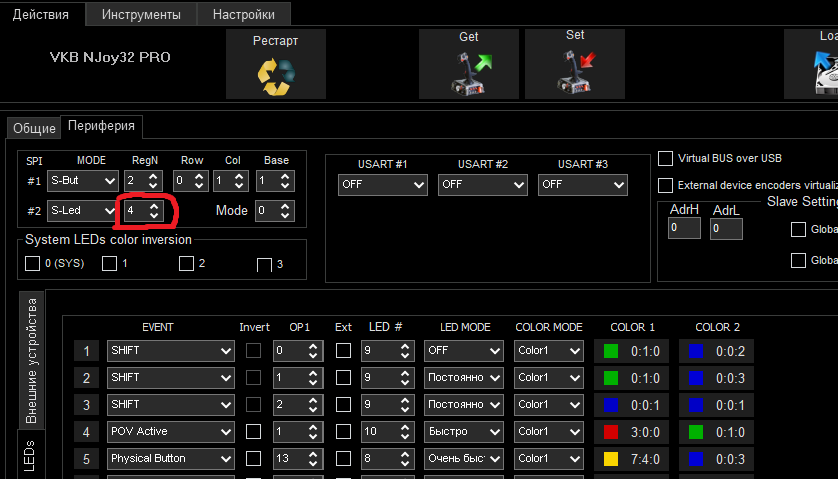Click the AdrH input field
Image resolution: width=838 pixels, height=479 pixels.
coord(685,228)
